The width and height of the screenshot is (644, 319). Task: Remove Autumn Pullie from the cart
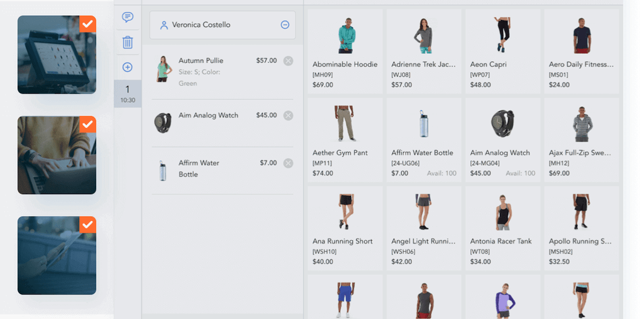pos(288,61)
